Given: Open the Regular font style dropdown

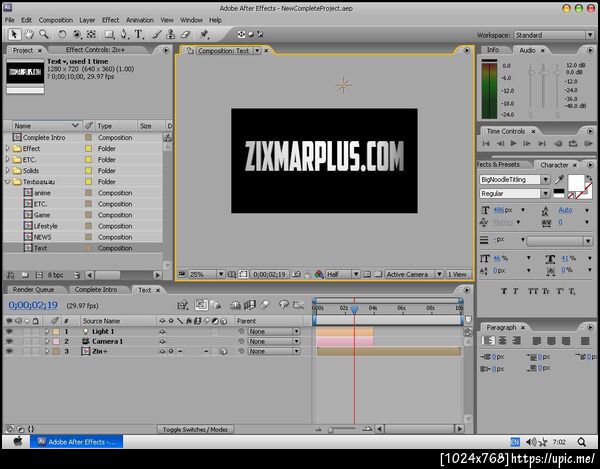Looking at the screenshot, I should click(x=546, y=194).
